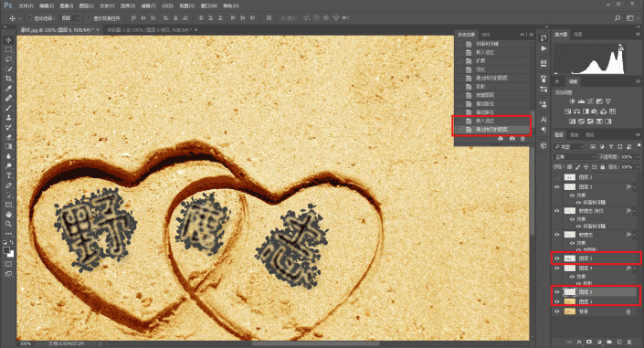
Task: Add layer style with the fx footer button
Action: (x=579, y=342)
